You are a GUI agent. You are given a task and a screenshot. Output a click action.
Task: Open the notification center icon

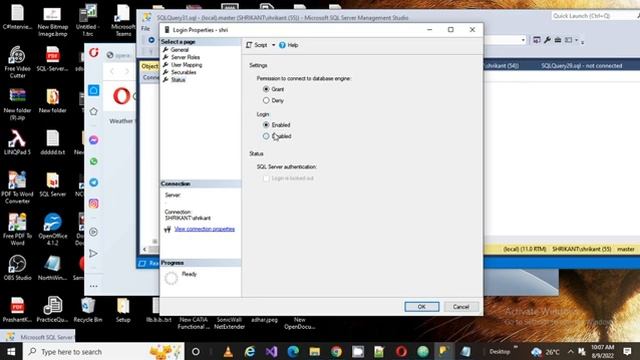[x=627, y=351]
